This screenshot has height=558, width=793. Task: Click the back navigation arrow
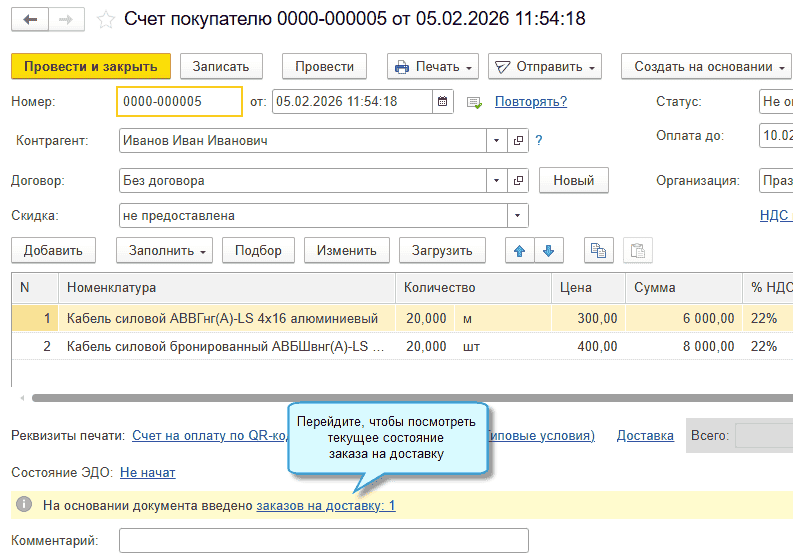30,20
